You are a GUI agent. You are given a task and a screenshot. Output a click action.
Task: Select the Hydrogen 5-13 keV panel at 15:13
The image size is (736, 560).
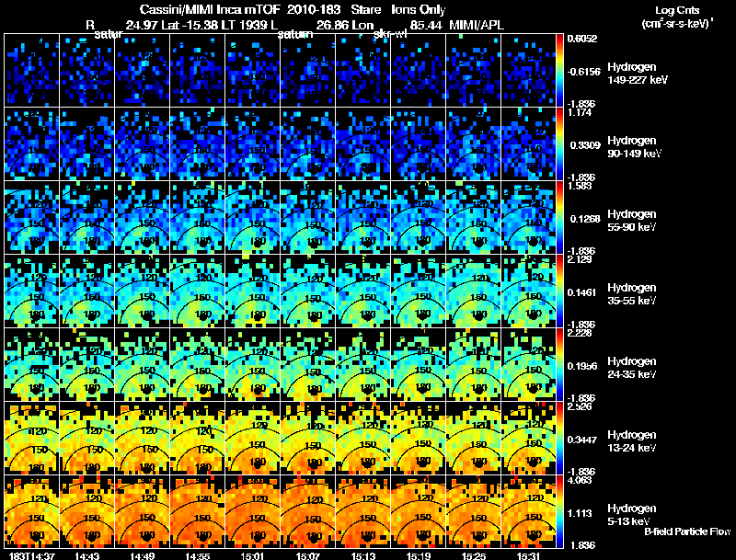pyautogui.click(x=362, y=511)
